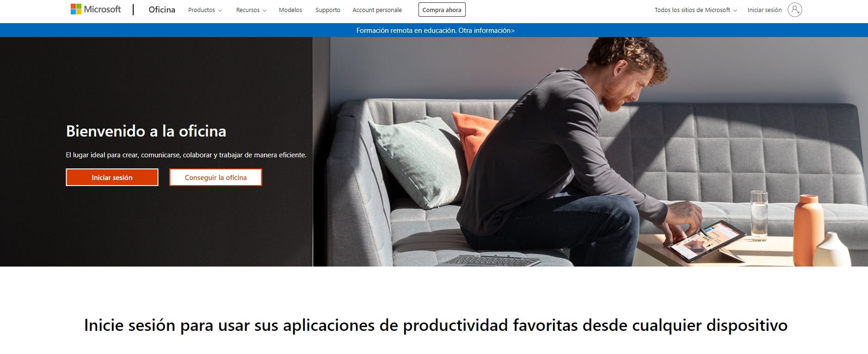The height and width of the screenshot is (354, 868).
Task: Click the Microsoft wordmark text
Action: coord(102,9)
